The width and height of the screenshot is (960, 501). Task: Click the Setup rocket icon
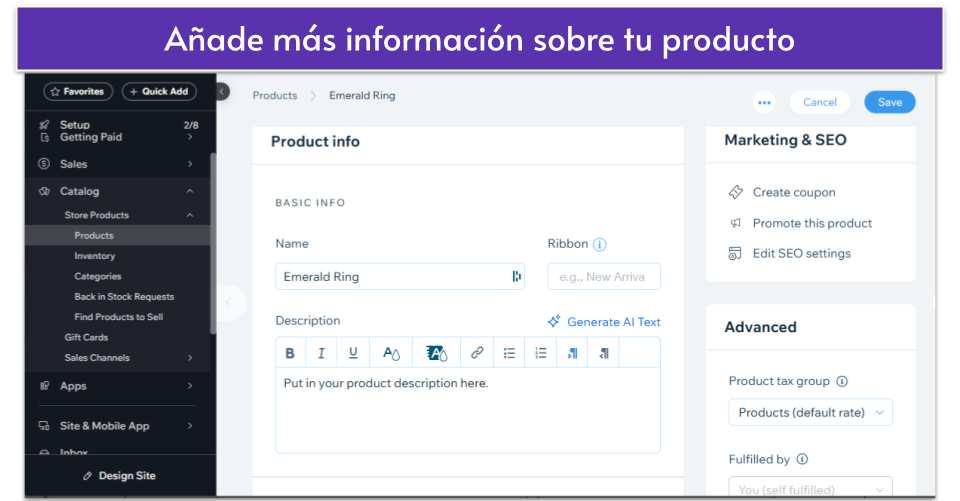pyautogui.click(x=44, y=124)
